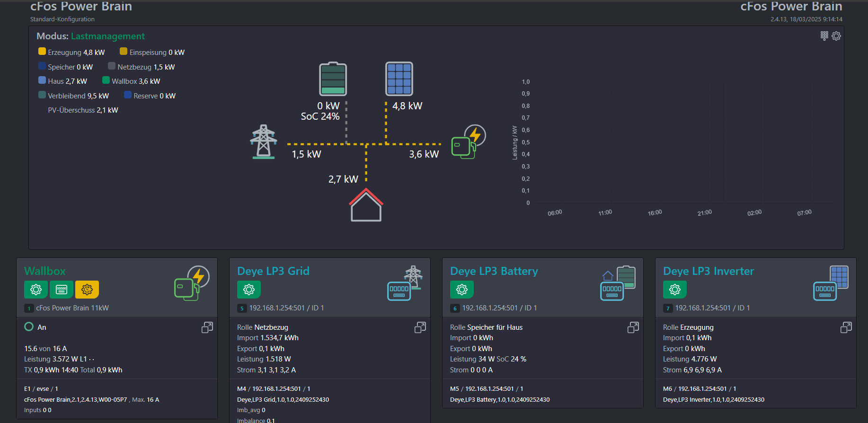The height and width of the screenshot is (423, 868).
Task: Open the Deye LP3 Inverter title link
Action: (x=709, y=271)
